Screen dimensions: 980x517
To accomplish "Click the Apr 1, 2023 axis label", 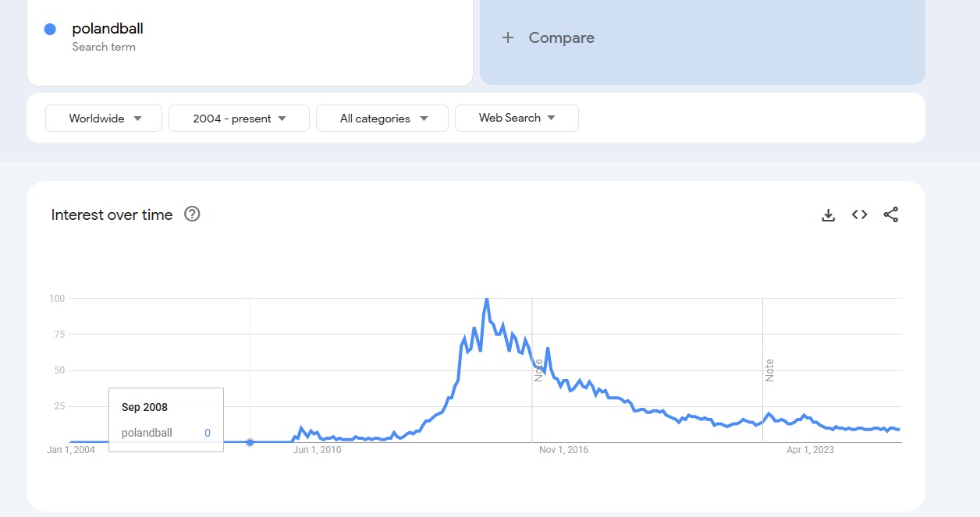I will coord(810,450).
